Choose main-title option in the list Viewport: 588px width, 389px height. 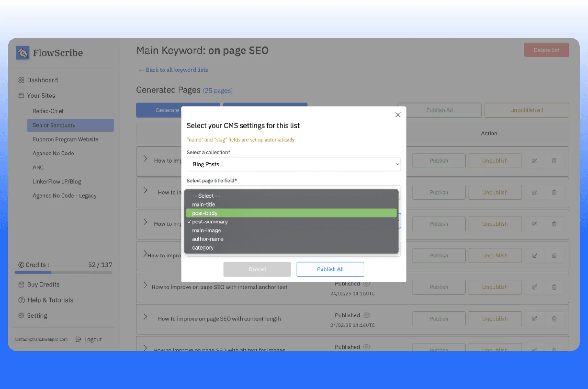204,204
